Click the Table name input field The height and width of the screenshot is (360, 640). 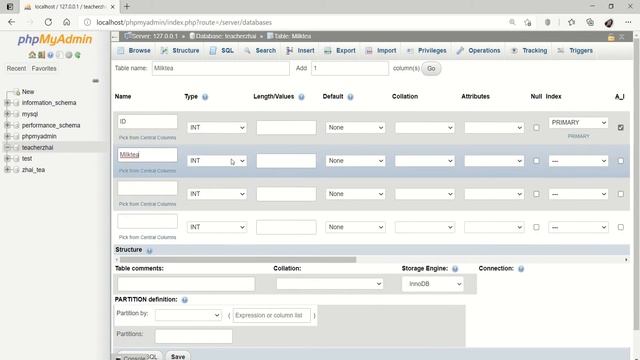pyautogui.click(x=220, y=68)
